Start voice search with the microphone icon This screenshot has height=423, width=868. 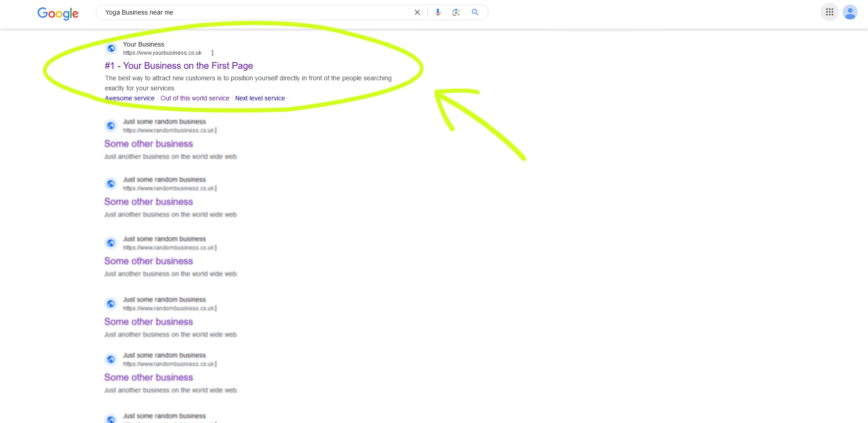[x=438, y=12]
